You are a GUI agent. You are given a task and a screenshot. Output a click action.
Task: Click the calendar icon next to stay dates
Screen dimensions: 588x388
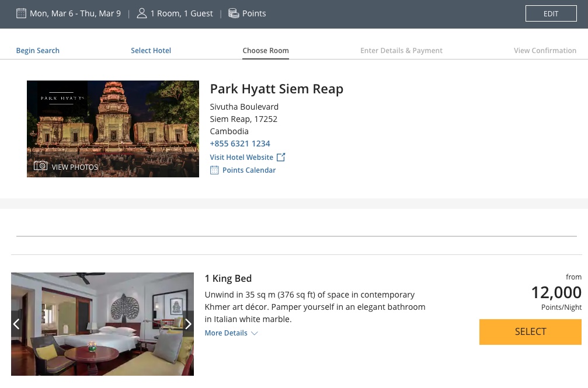(x=22, y=13)
